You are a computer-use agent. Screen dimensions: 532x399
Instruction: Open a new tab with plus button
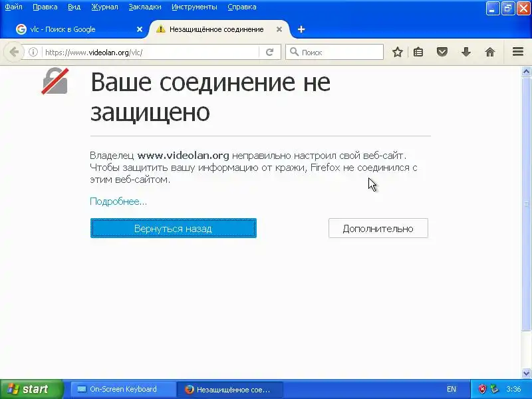(301, 29)
